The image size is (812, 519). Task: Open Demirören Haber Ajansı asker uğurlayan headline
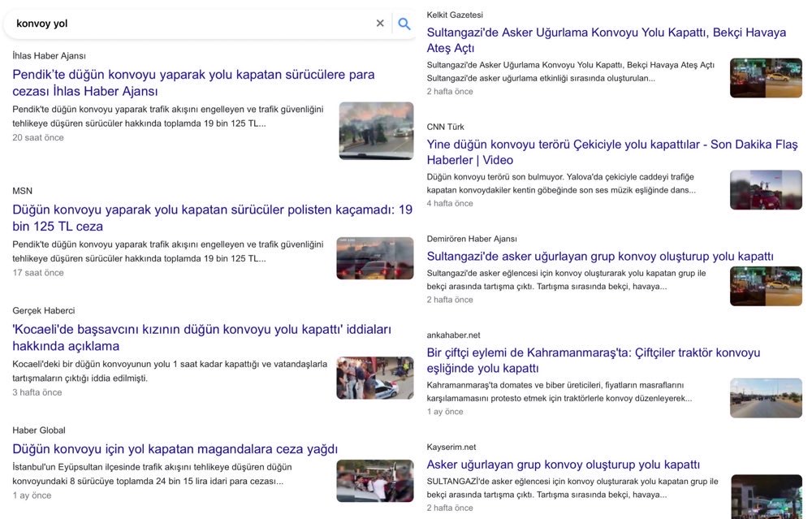point(599,256)
